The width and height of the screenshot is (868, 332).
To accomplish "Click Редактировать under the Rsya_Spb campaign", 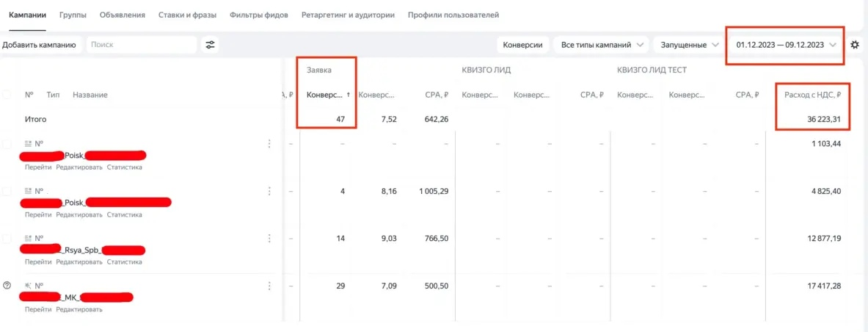I will coord(79,261).
